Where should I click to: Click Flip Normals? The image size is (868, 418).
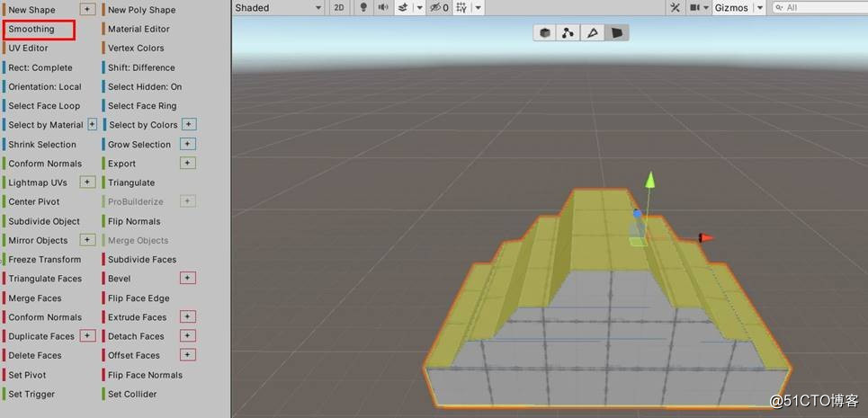pos(134,221)
